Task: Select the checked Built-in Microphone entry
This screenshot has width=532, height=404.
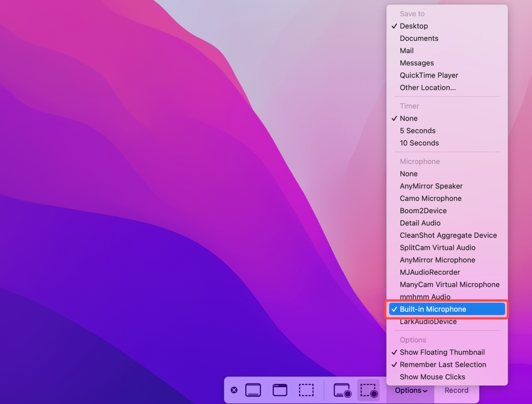Action: click(x=433, y=309)
